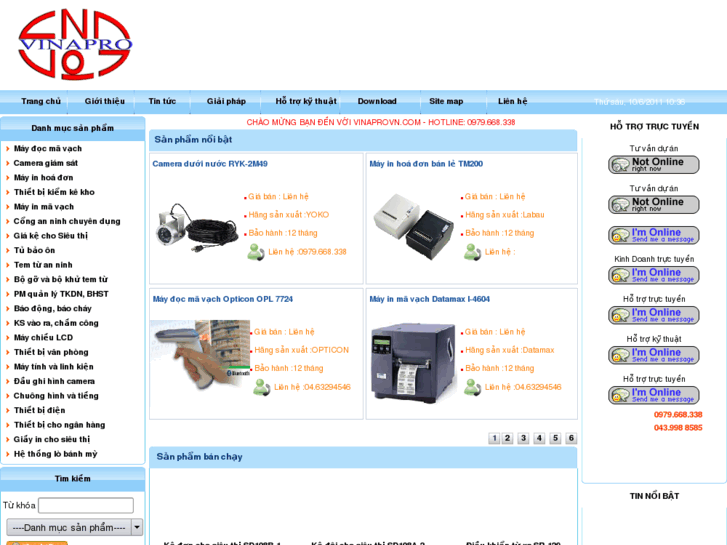Open Tin tức menu item
The width and height of the screenshot is (727, 545).
click(162, 101)
